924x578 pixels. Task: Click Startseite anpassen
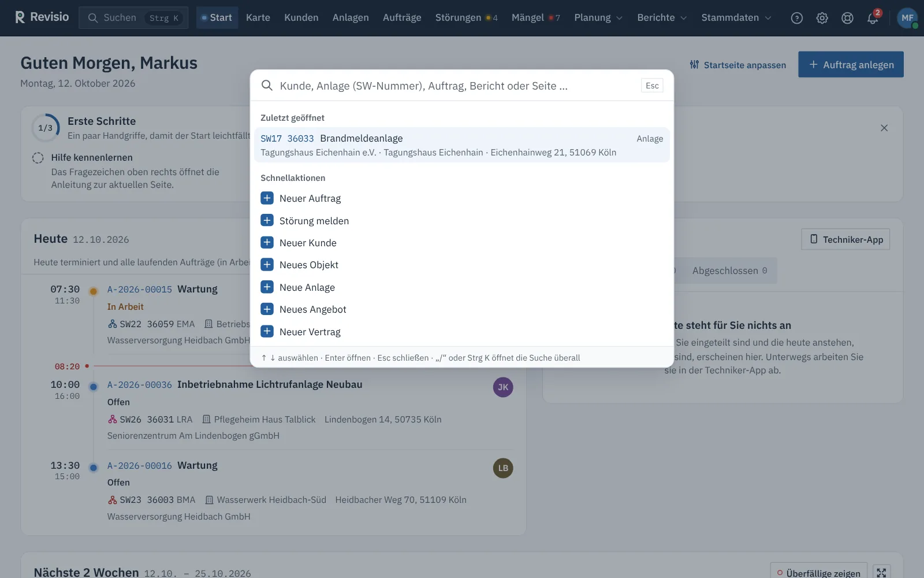click(737, 65)
